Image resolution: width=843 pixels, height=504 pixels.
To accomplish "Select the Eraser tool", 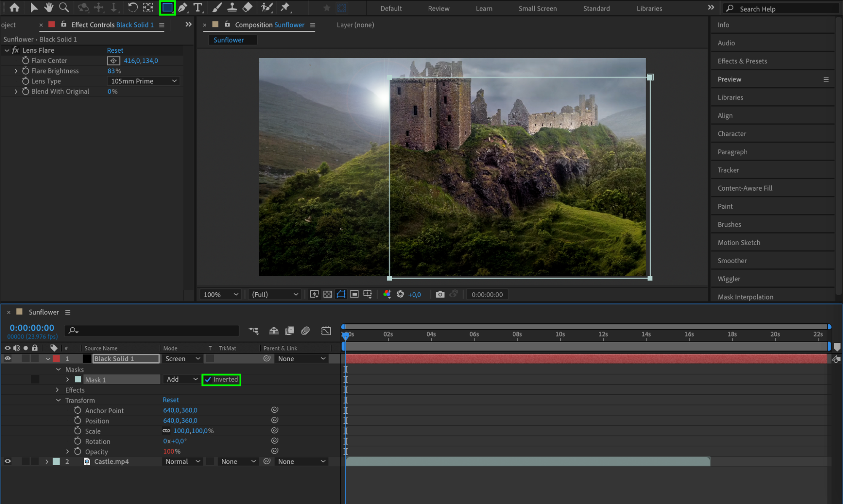I will coord(248,7).
